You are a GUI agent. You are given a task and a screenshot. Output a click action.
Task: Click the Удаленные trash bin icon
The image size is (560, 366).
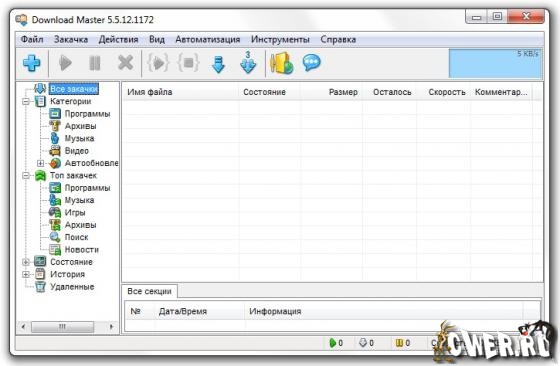pos(40,287)
